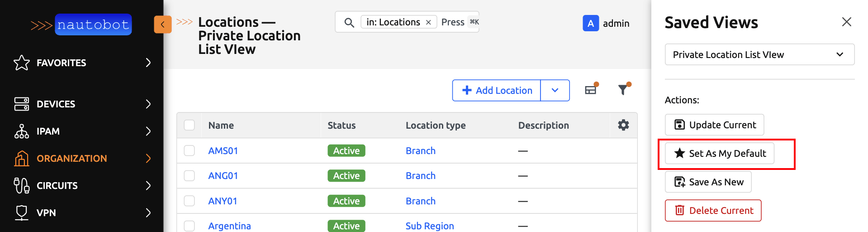Open the Private Location List View dropdown

point(759,54)
